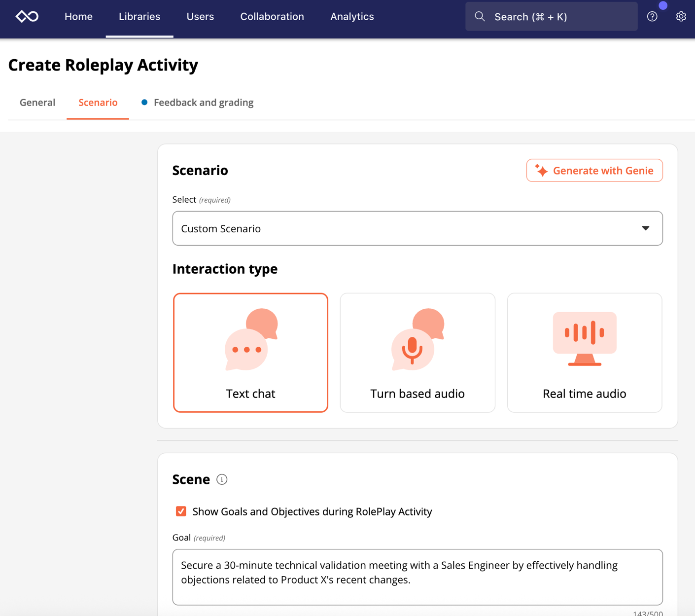
Task: Open the settings gear icon
Action: tap(681, 17)
